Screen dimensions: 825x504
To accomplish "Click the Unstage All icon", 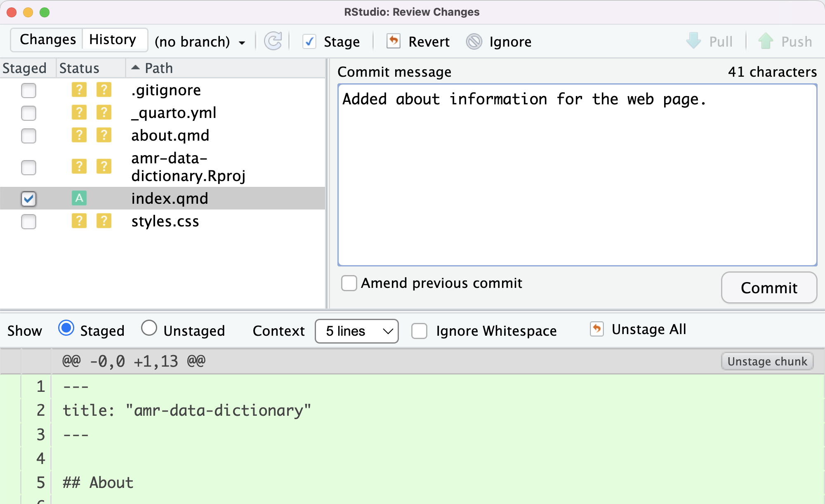I will point(597,329).
